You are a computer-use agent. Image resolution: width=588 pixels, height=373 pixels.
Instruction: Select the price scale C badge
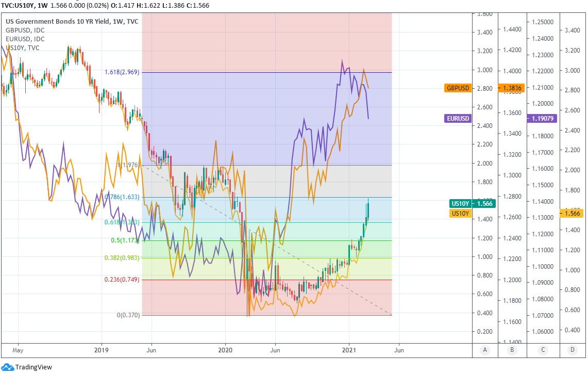[542, 350]
